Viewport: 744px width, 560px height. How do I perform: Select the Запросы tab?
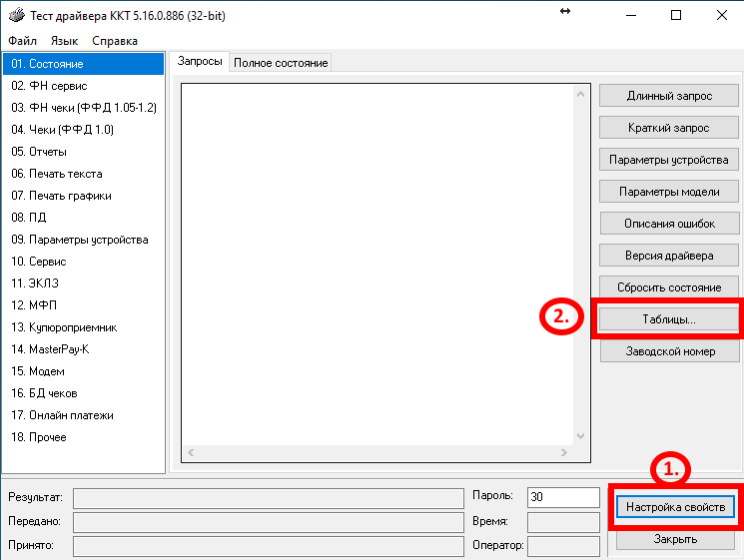click(x=200, y=62)
